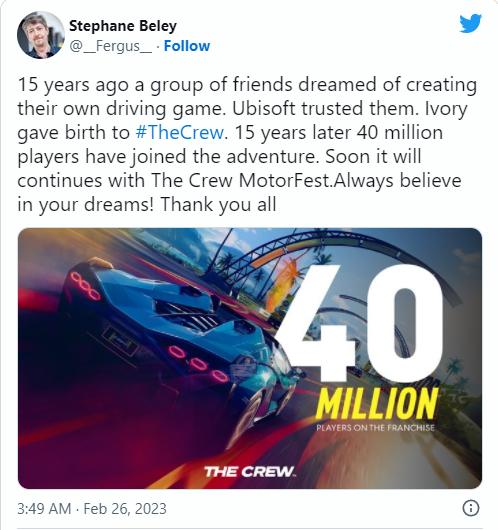Click "The Crew MotorFest" in tweet text

pos(241,180)
